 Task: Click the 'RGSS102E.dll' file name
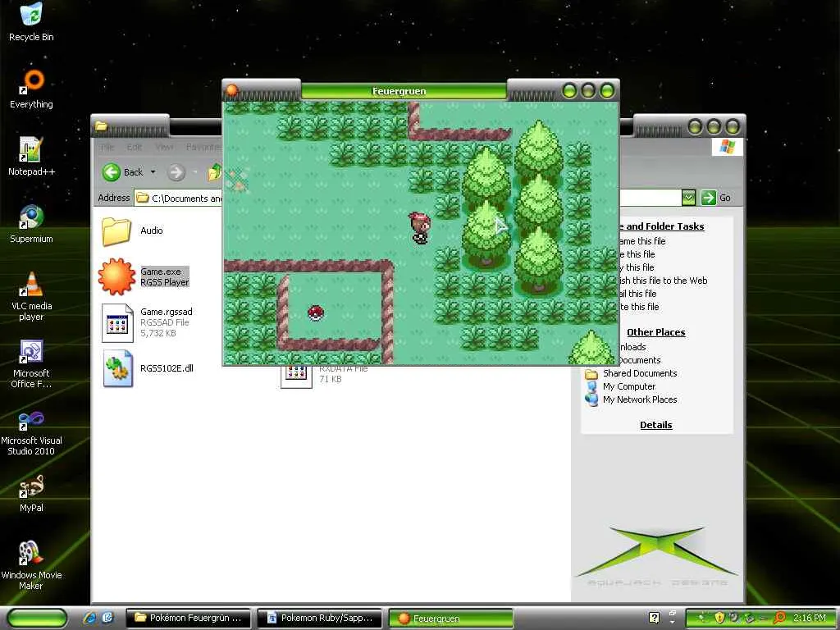click(167, 368)
